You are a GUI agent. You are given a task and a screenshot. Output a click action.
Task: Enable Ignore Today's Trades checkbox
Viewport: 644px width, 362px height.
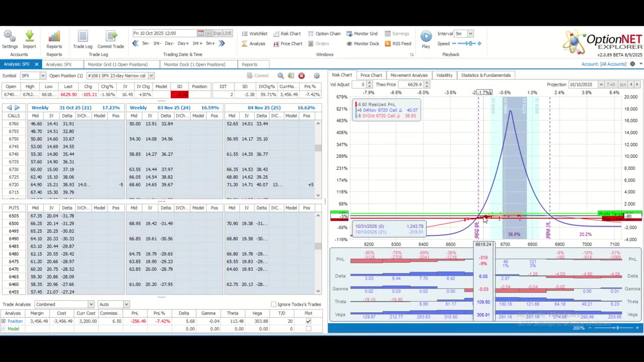point(273,304)
